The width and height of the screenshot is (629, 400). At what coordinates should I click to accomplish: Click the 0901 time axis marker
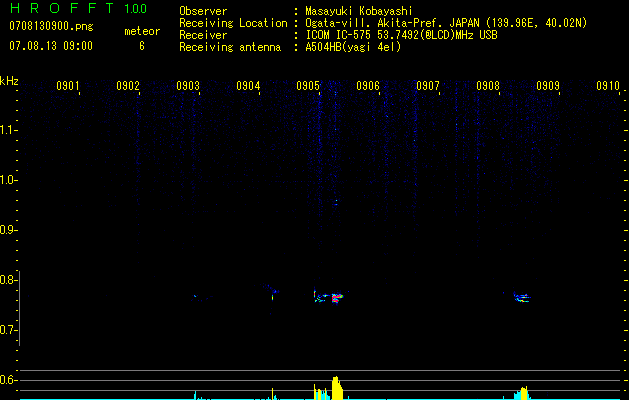tap(68, 86)
